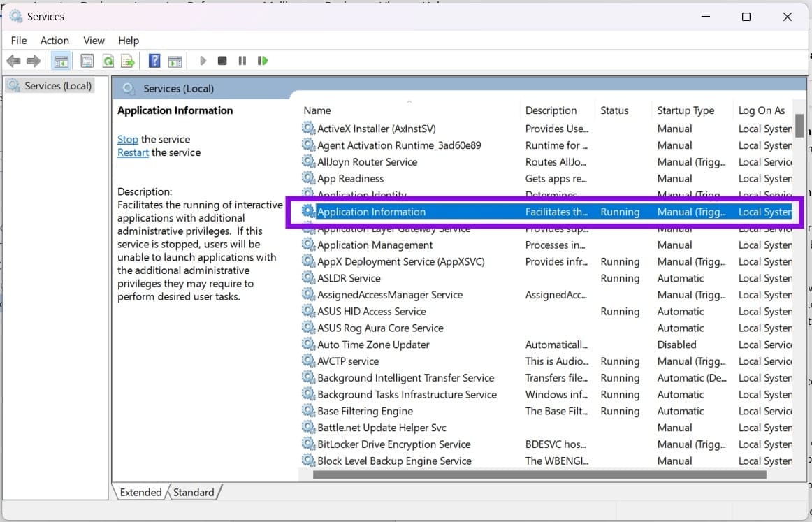This screenshot has width=812, height=522.
Task: Click the Stop the service link
Action: tap(127, 139)
